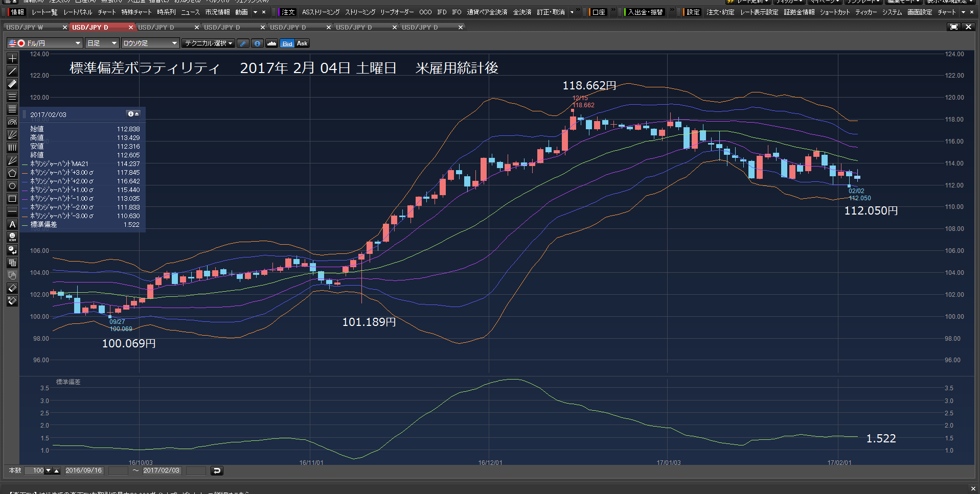Screen dimensions: 980x494
Task: Click the 画面設定 settings button
Action: (x=920, y=12)
